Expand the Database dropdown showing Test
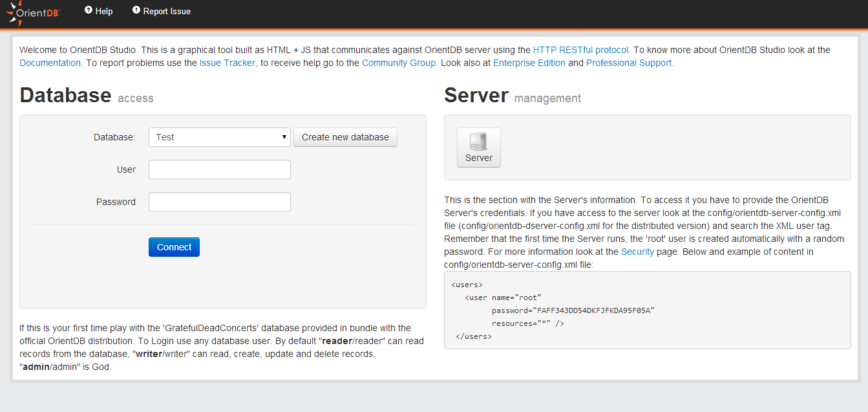868x412 pixels. point(220,137)
